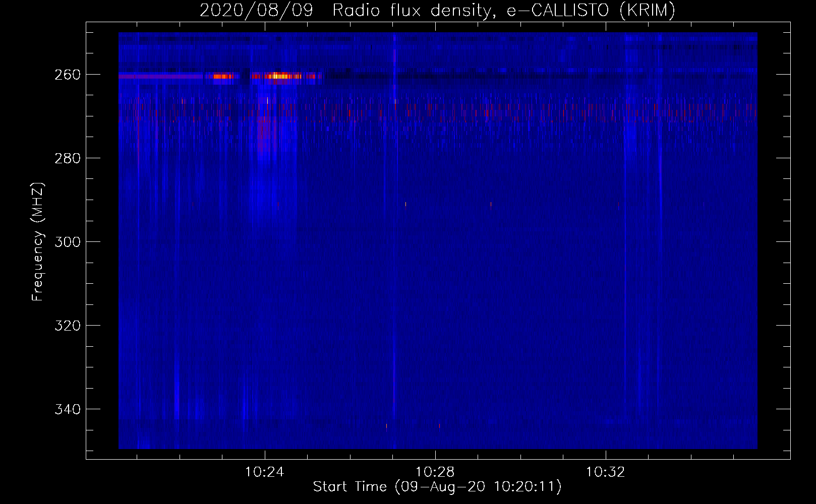The image size is (816, 504).
Task: Click the 'e-CALLISTO (KRIM)' text in title
Action: (x=591, y=11)
